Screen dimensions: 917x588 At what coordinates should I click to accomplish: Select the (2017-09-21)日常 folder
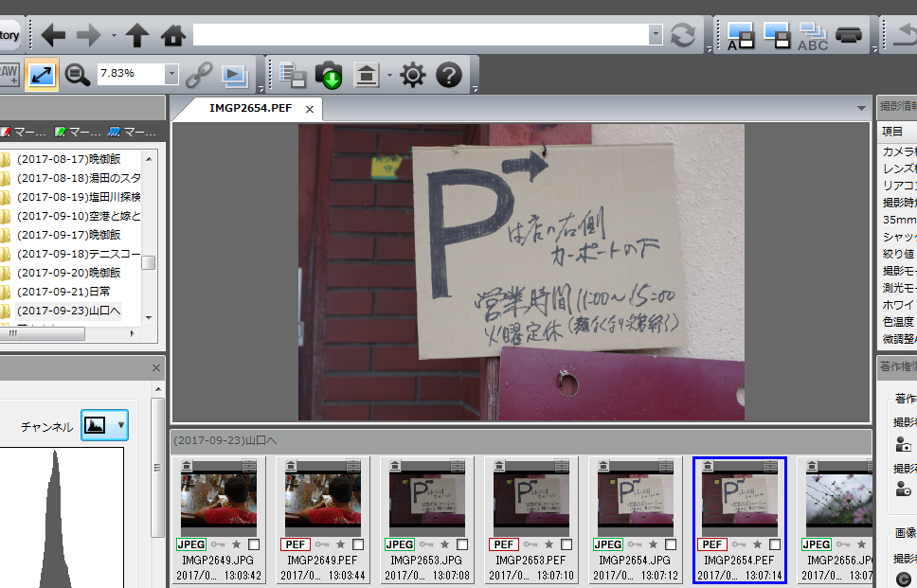[69, 292]
